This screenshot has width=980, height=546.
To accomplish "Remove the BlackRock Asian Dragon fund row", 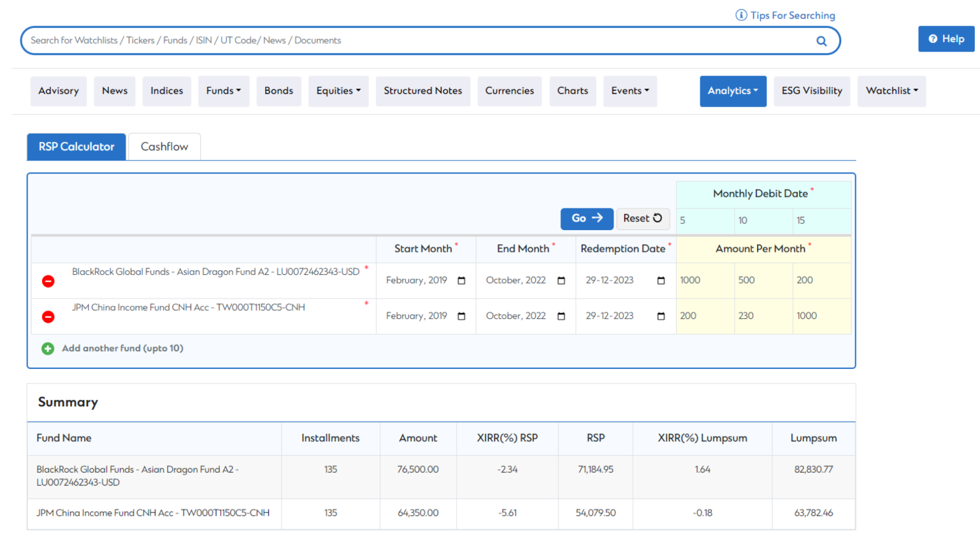I will pos(48,281).
